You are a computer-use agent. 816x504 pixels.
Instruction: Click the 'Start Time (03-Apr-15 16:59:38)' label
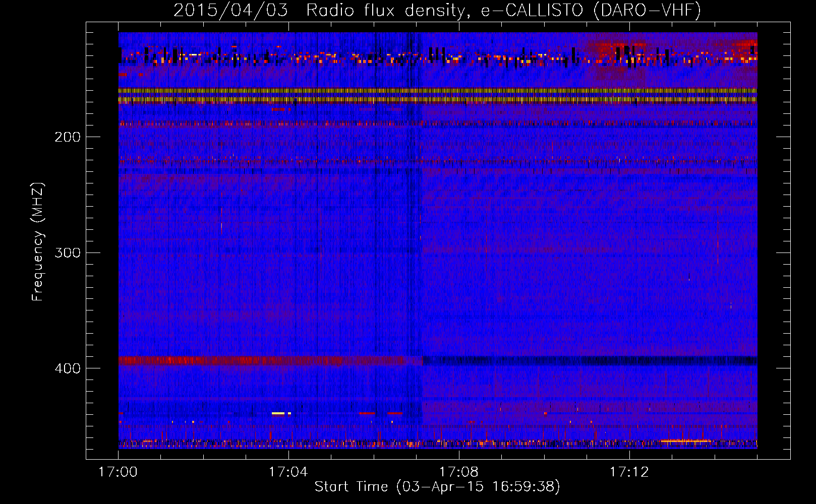437,487
